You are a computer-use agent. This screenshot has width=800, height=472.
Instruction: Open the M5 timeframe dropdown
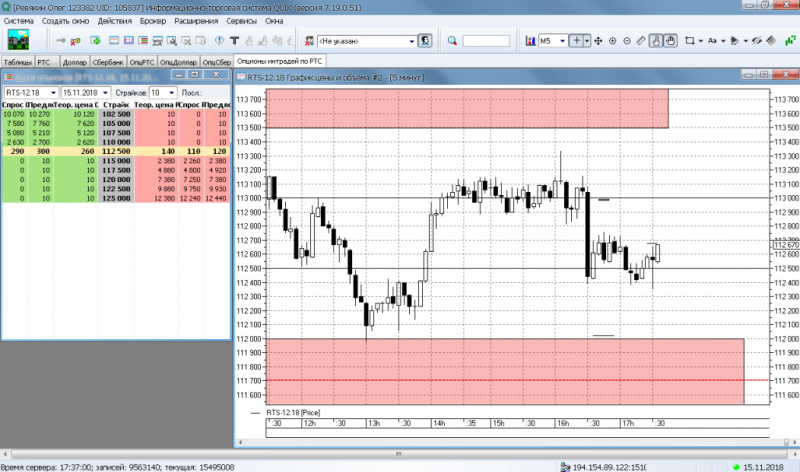562,41
